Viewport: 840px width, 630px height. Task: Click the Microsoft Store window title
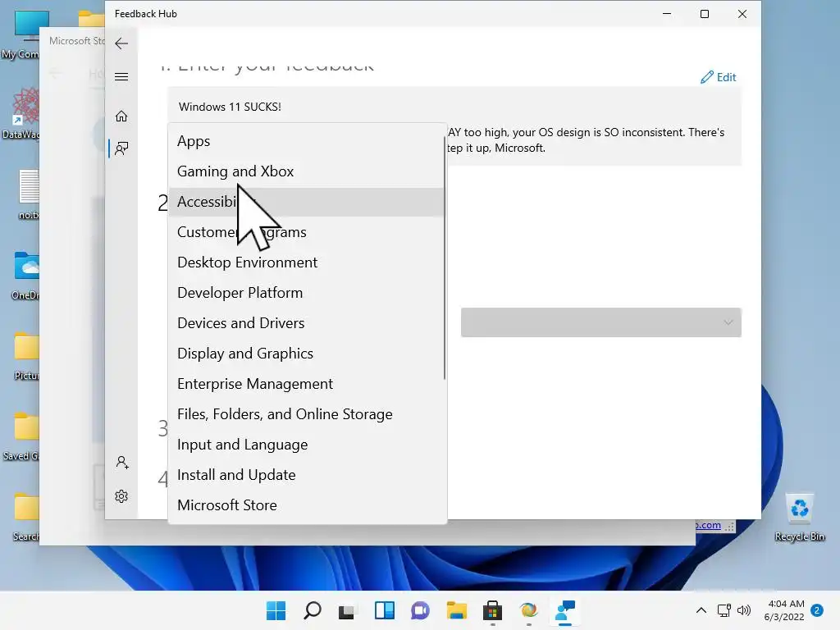pos(76,41)
